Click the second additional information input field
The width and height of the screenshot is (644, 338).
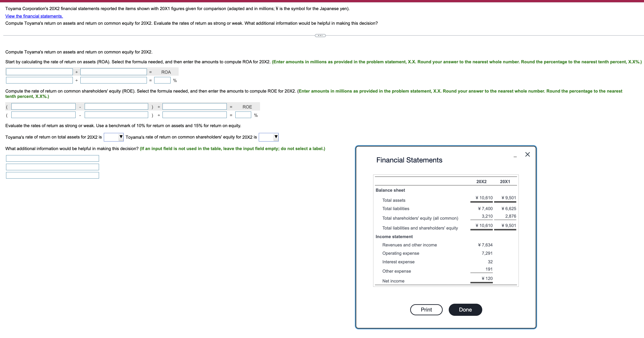coord(52,167)
